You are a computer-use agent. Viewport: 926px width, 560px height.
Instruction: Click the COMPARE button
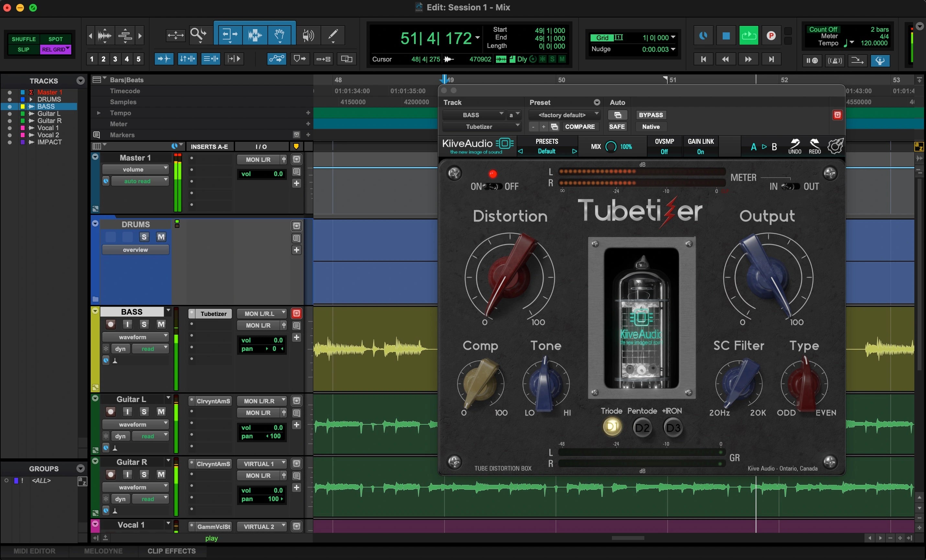point(580,127)
